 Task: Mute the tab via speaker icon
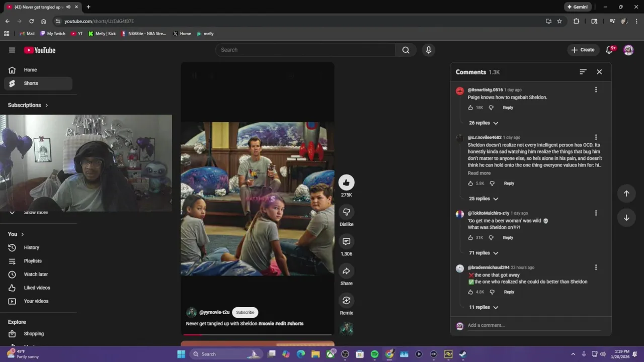(x=68, y=7)
